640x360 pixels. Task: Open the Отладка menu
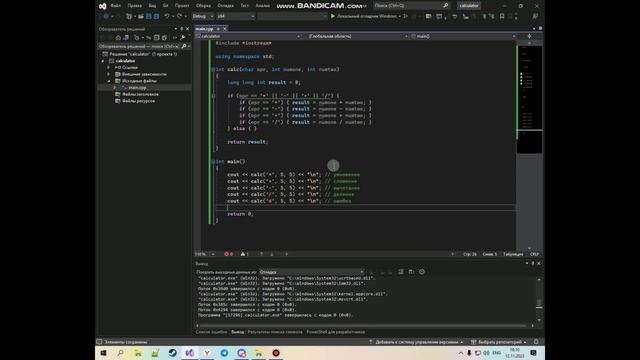tap(225, 6)
